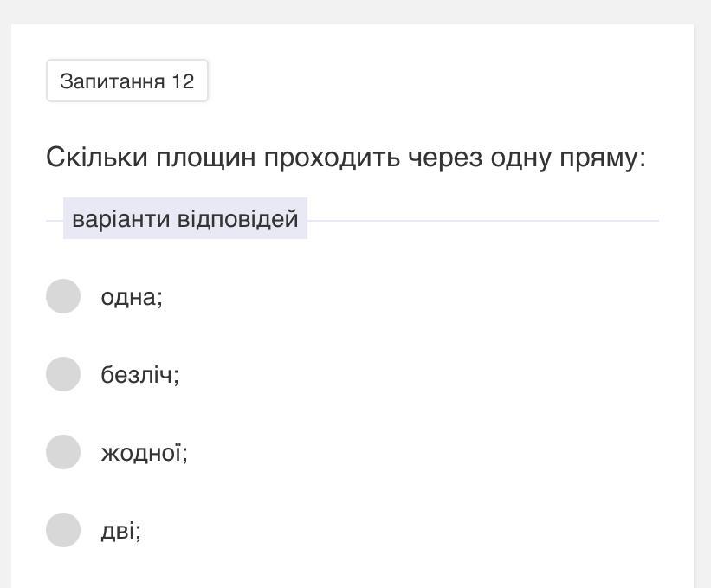The height and width of the screenshot is (588, 711).
Task: Click the word "Запитання" in the badge
Action: (113, 81)
